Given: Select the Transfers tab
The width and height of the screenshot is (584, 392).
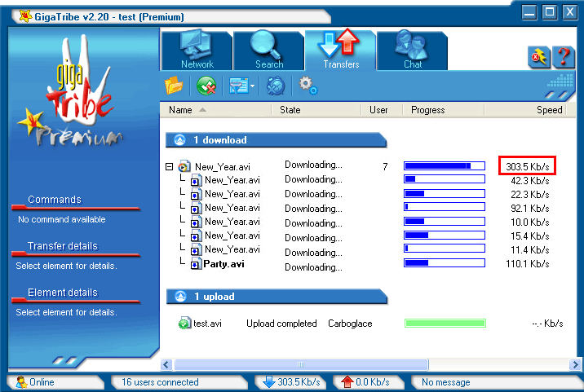Looking at the screenshot, I should coord(341,51).
